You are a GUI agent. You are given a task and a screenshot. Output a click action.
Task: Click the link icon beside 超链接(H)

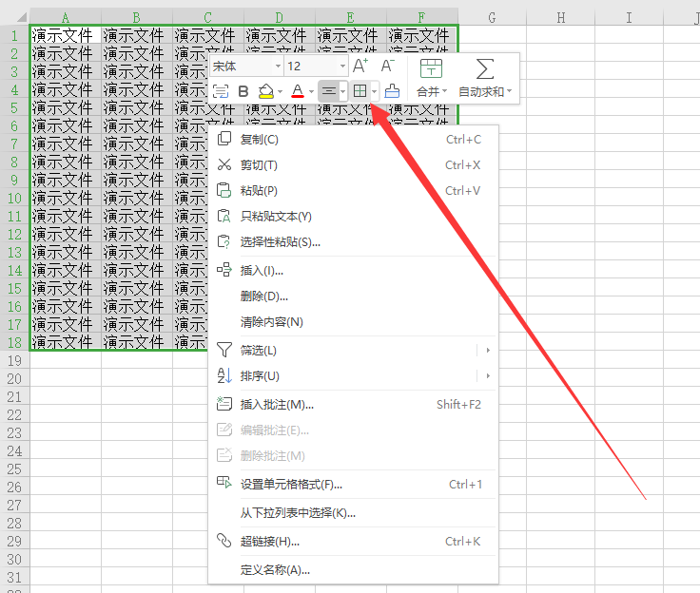(224, 541)
